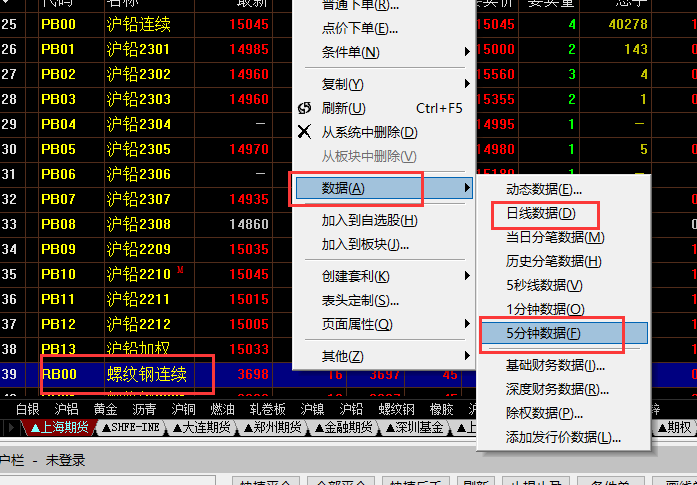Jump to the 白银 product tab
Viewport: 697px width, 485px height.
tap(28, 409)
